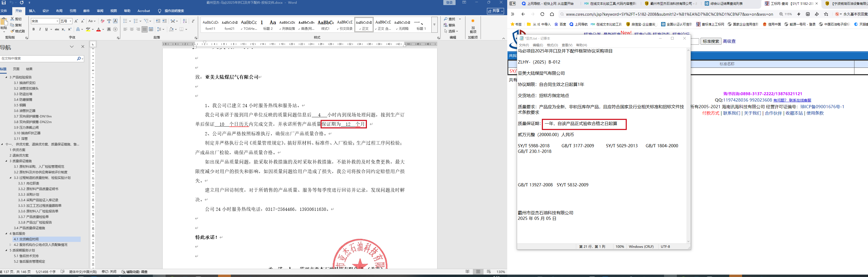Click the 联系我们 link on the web page
Viewport: 868px width, 277px height.
coord(731,113)
